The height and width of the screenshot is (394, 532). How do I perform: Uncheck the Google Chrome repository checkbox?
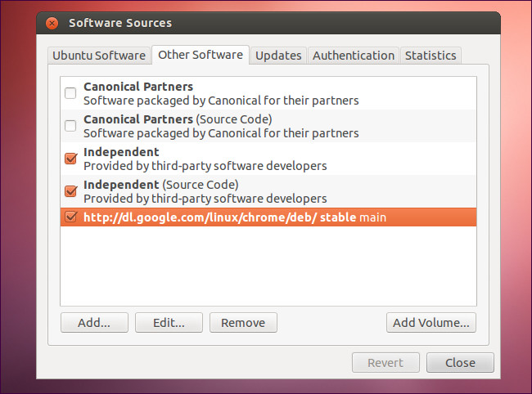[70, 217]
